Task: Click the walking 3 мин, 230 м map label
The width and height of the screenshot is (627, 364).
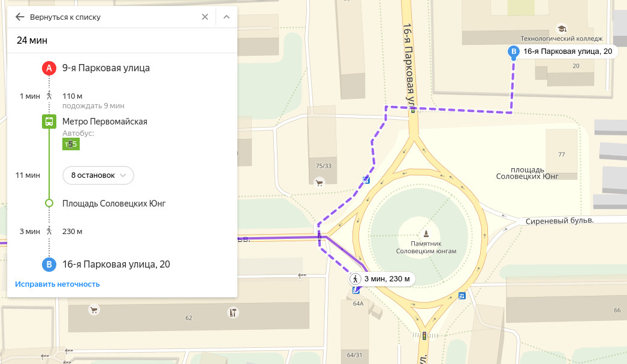Action: [382, 279]
